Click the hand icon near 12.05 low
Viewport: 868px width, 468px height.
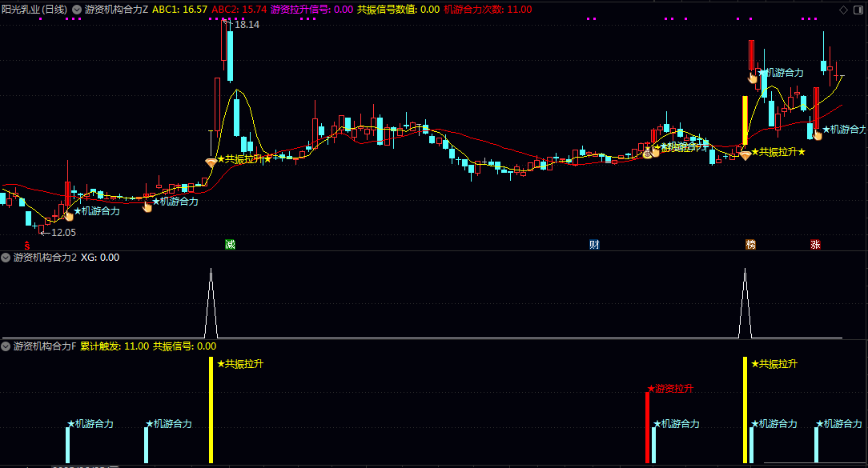(69, 215)
